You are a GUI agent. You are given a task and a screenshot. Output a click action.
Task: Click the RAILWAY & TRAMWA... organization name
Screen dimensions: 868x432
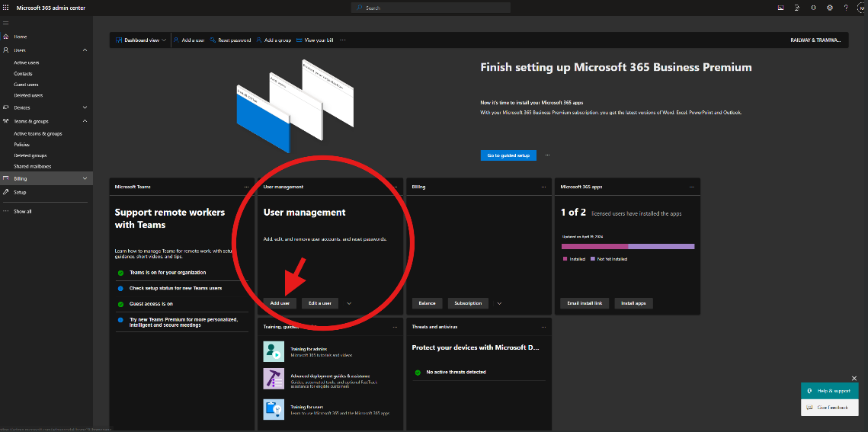816,40
